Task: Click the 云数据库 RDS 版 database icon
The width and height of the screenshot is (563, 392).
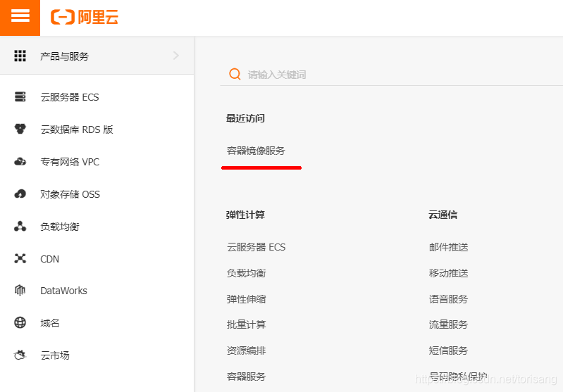Action: (x=20, y=129)
